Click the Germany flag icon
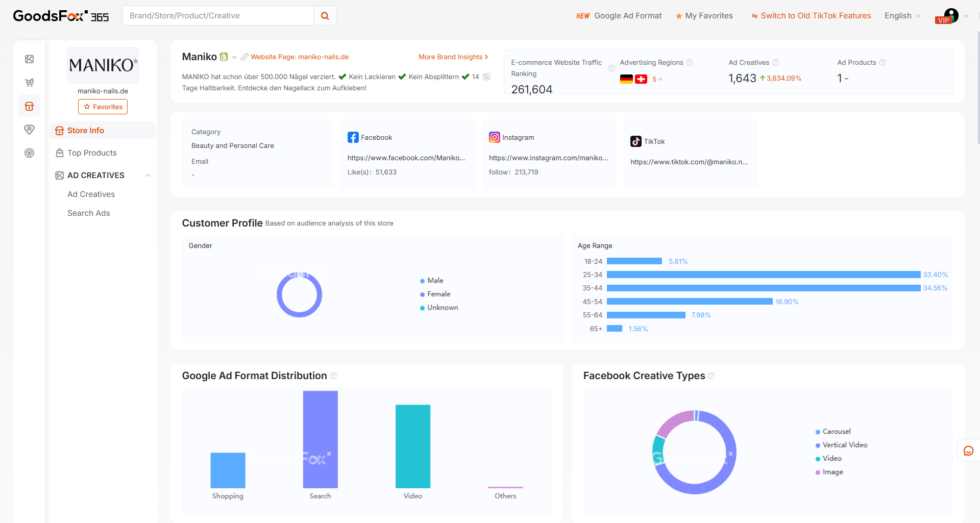The height and width of the screenshot is (523, 980). pos(626,79)
